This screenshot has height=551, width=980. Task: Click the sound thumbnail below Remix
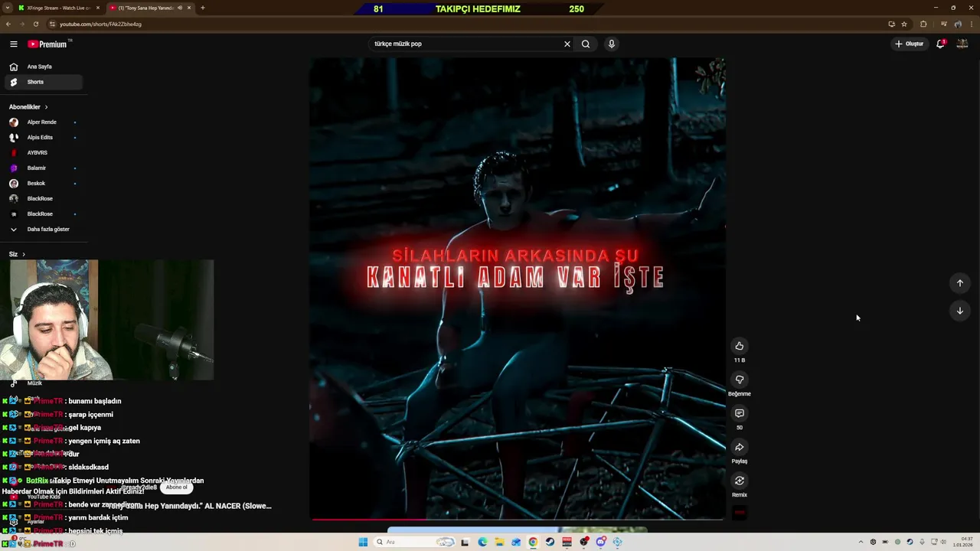pyautogui.click(x=740, y=513)
